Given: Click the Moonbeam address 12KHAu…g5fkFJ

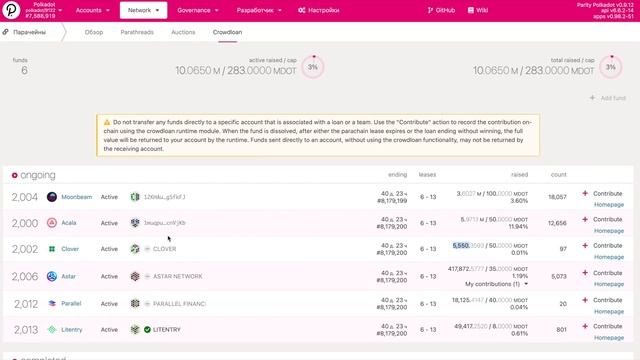Looking at the screenshot, I should click(164, 197).
